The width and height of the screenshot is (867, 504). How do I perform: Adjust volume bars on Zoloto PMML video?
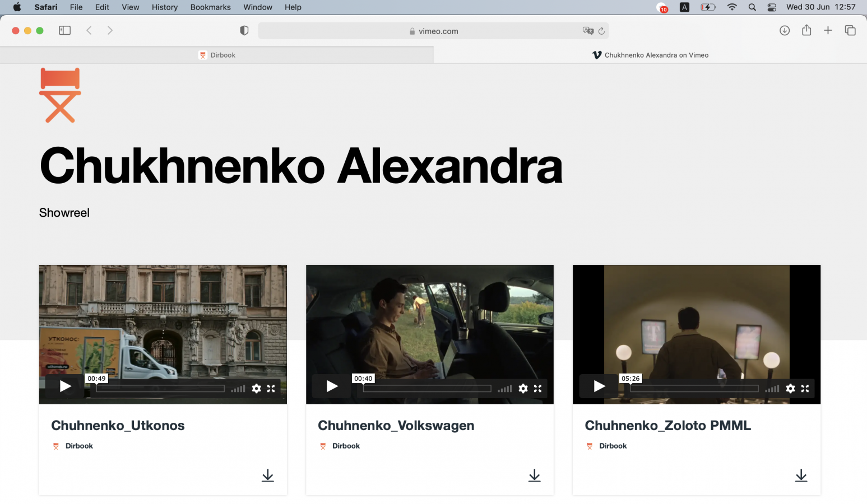coord(772,389)
